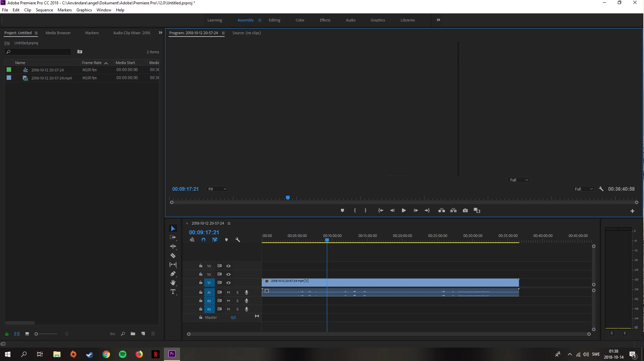Viewport: 644px width, 361px height.
Task: Click Automate to Sequence in Project panel
Action: click(113, 334)
